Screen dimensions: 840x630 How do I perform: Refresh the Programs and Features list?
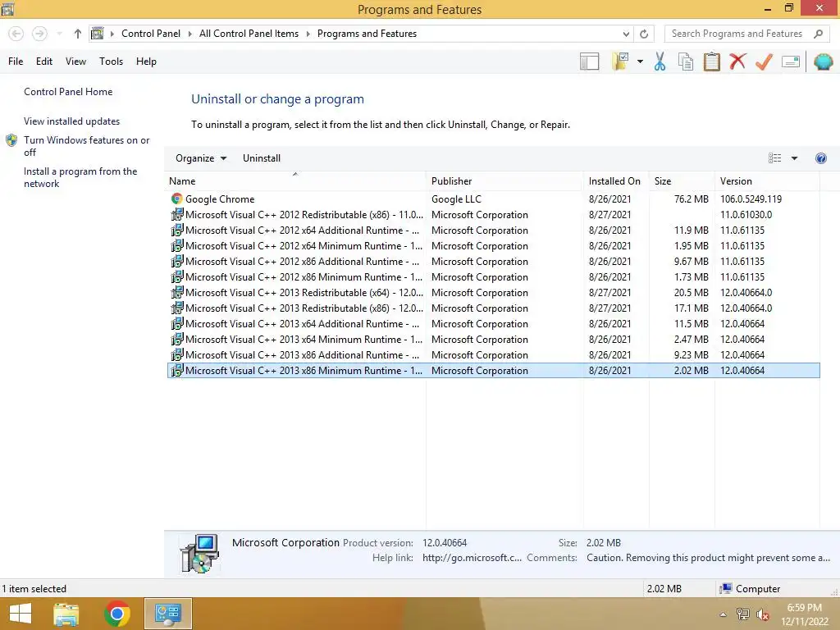coord(644,34)
